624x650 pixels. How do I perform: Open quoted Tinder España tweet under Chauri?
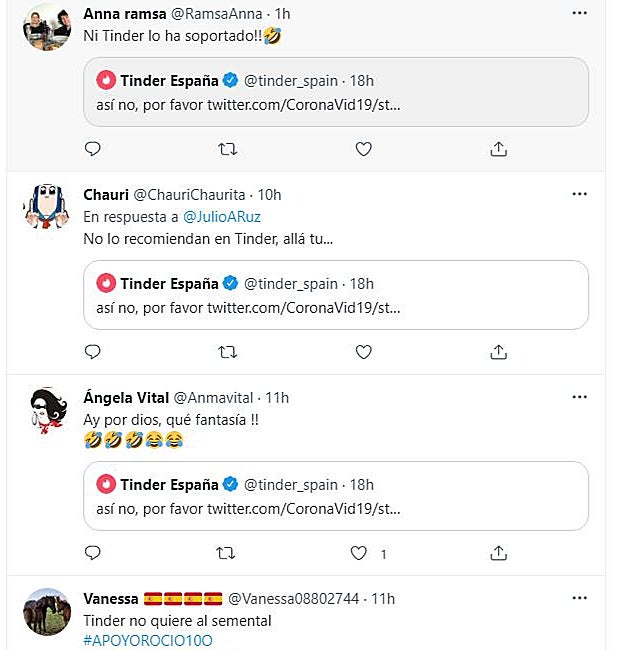[335, 294]
